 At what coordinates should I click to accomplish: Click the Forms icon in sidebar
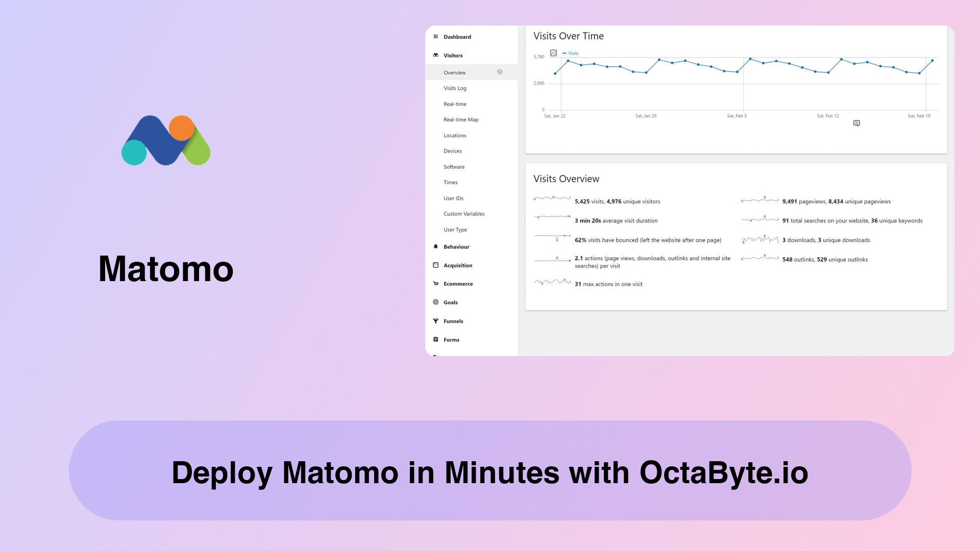click(436, 338)
